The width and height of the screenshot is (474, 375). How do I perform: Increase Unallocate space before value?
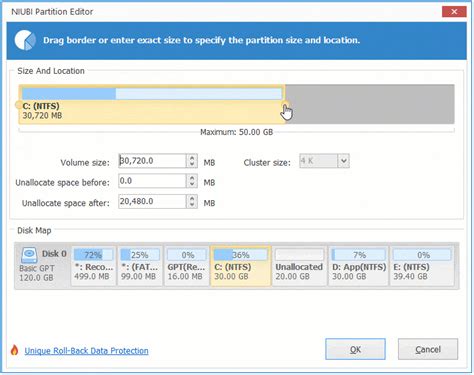pos(192,178)
